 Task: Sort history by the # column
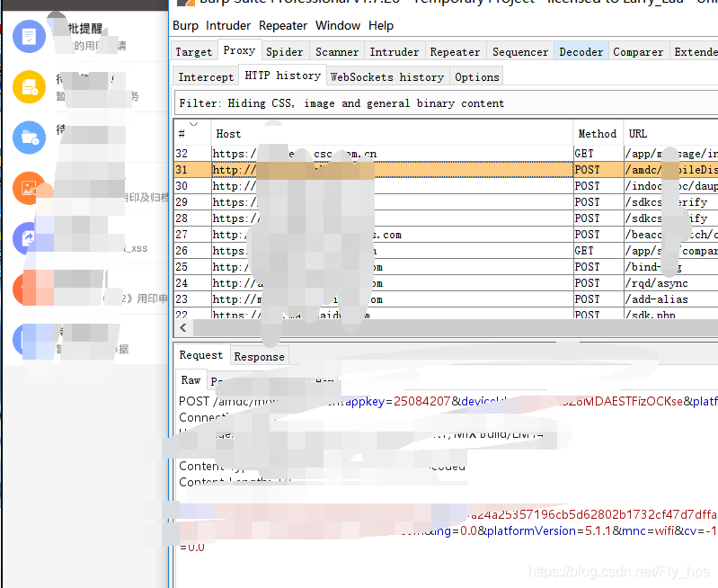click(192, 133)
